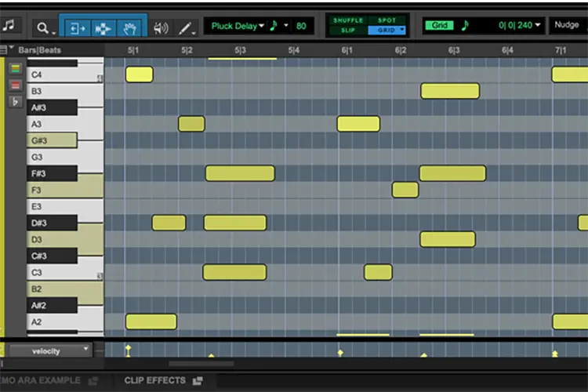Click the default velocity value 80

point(301,26)
